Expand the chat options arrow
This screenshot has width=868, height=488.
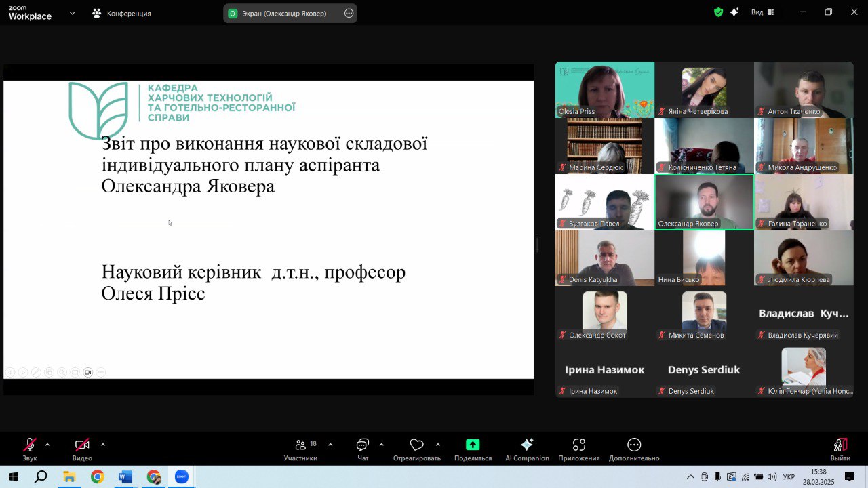point(381,445)
